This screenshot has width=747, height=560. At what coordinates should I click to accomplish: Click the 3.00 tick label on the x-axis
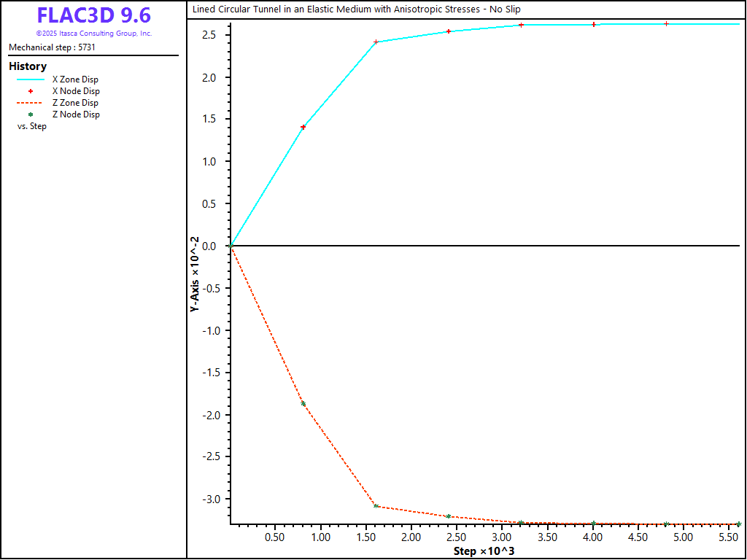coord(501,537)
